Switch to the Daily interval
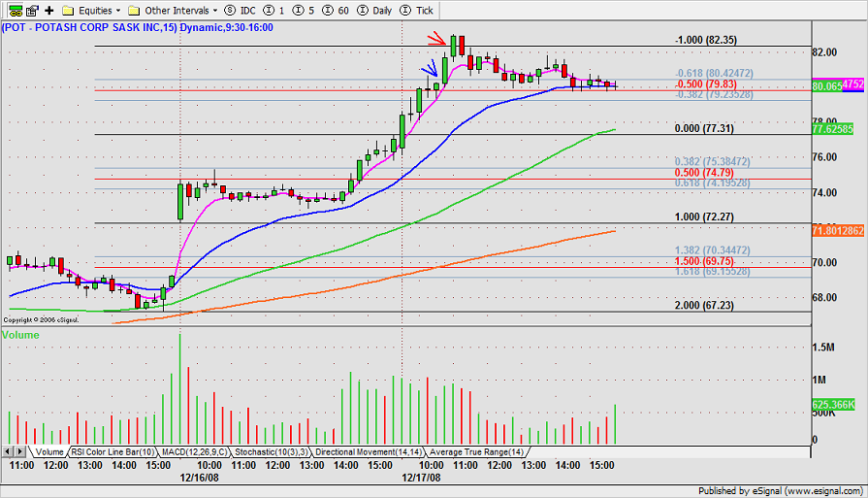This screenshot has height=498, width=868. pyautogui.click(x=374, y=10)
